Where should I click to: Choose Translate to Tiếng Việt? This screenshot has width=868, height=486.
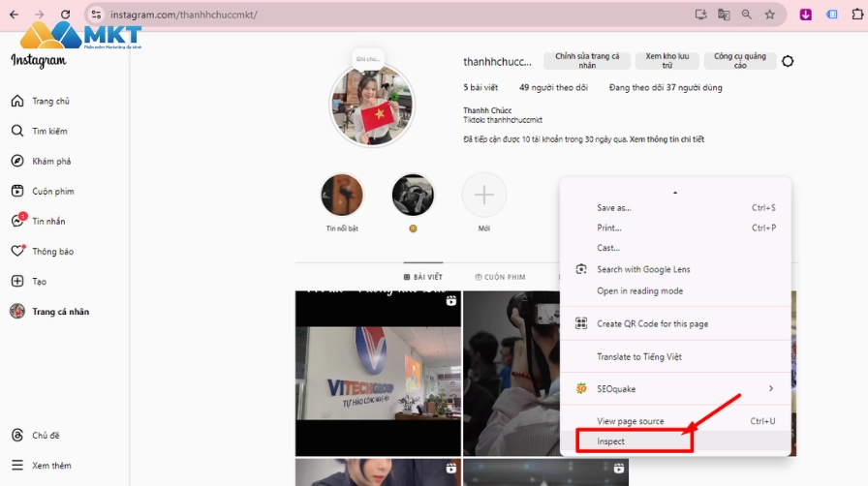(675, 356)
